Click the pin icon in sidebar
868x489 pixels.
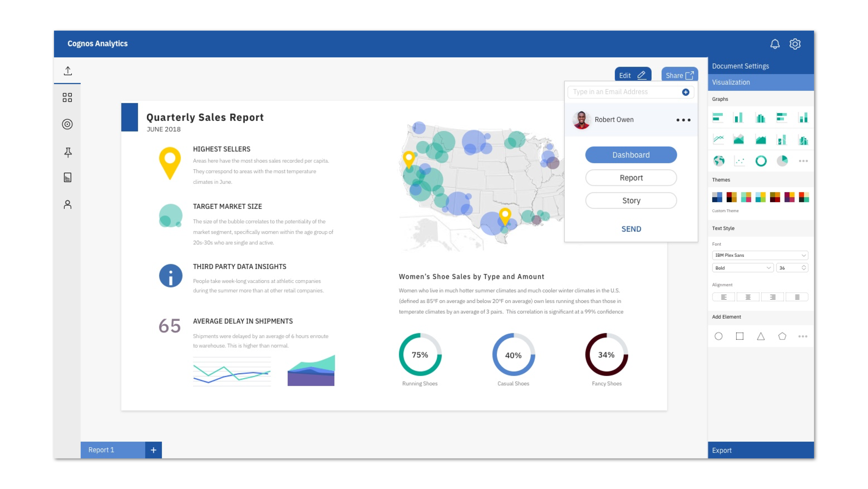[68, 152]
